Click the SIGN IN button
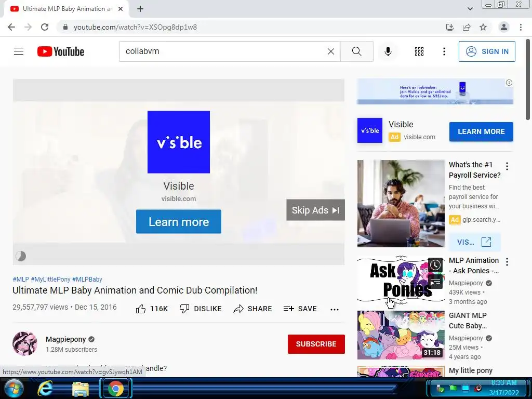This screenshot has width=532, height=399. 487,51
